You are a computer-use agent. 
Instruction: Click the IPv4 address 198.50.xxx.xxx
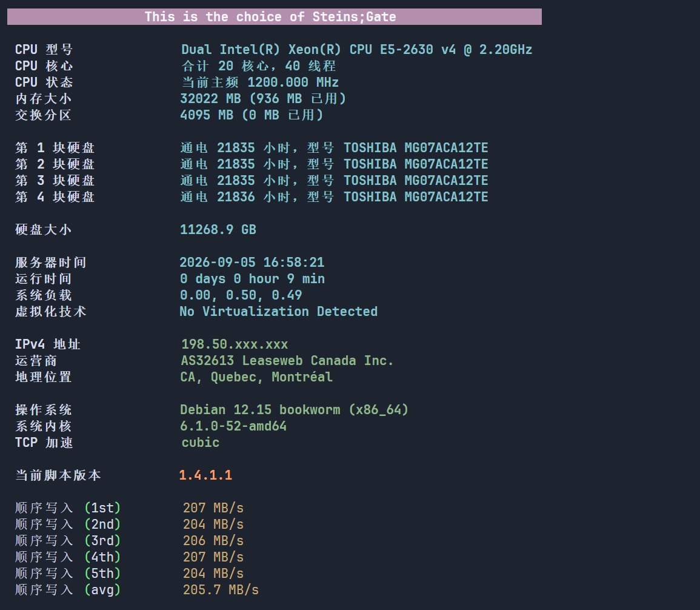point(235,344)
